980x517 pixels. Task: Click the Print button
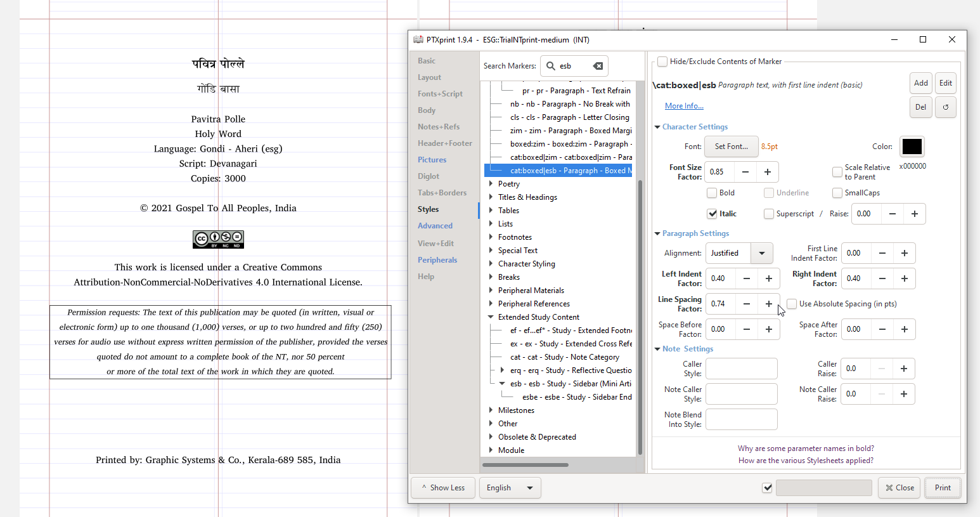pos(943,487)
